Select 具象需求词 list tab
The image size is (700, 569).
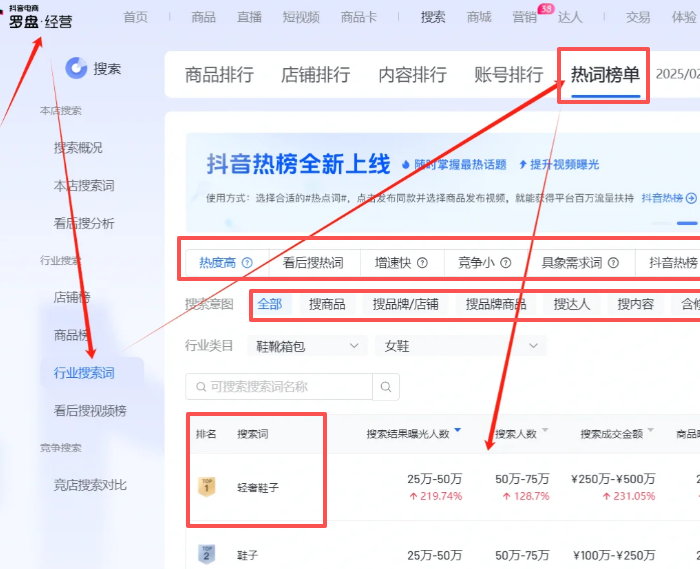(x=581, y=263)
